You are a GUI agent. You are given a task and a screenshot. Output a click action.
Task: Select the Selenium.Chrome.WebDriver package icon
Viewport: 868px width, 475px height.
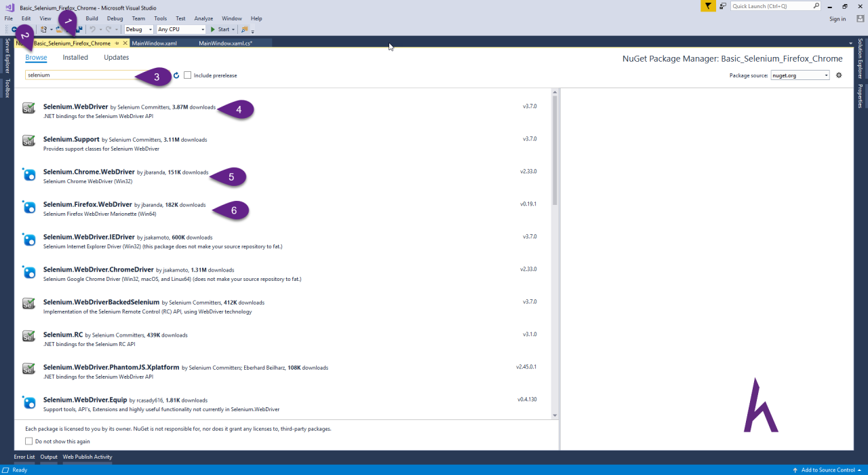tap(28, 174)
